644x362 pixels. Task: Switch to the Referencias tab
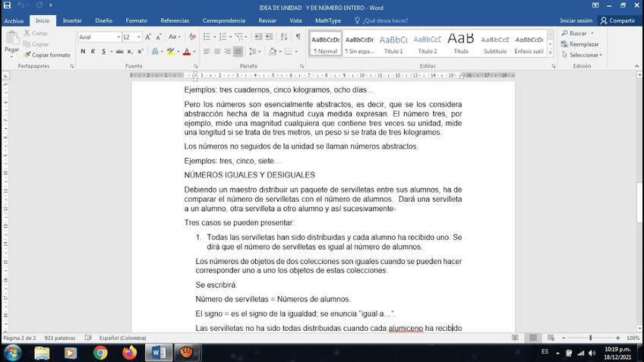tap(175, 20)
